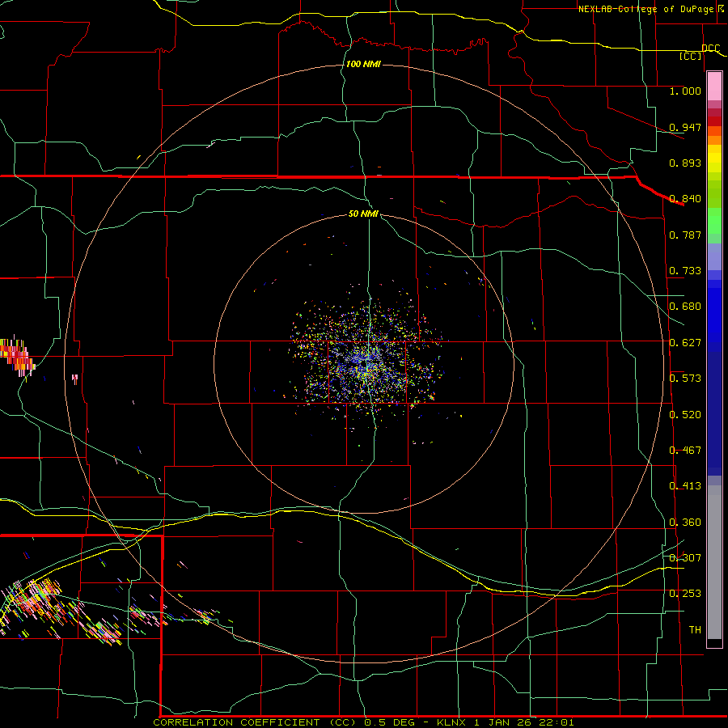Click the 0.787 legend value
728x728 pixels.
click(685, 235)
